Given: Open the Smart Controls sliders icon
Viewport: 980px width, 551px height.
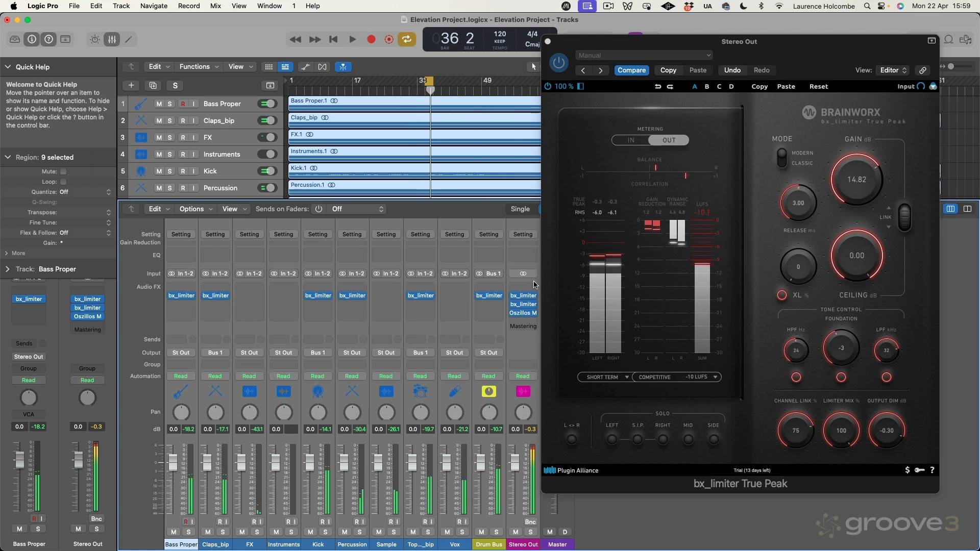Looking at the screenshot, I should (112, 39).
